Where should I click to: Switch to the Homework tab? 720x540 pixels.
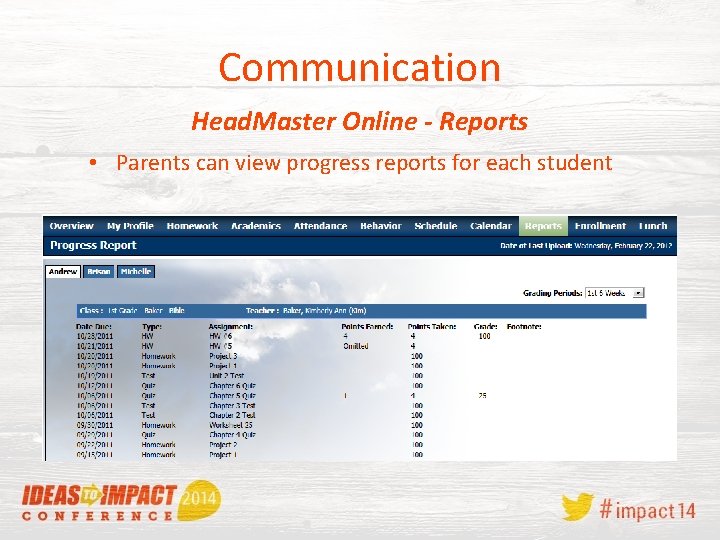click(192, 226)
